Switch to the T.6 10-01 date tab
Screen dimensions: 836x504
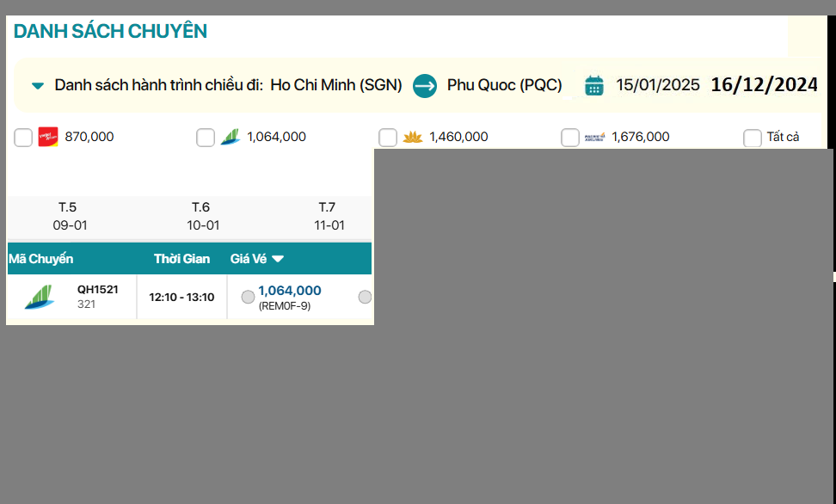pyautogui.click(x=202, y=216)
